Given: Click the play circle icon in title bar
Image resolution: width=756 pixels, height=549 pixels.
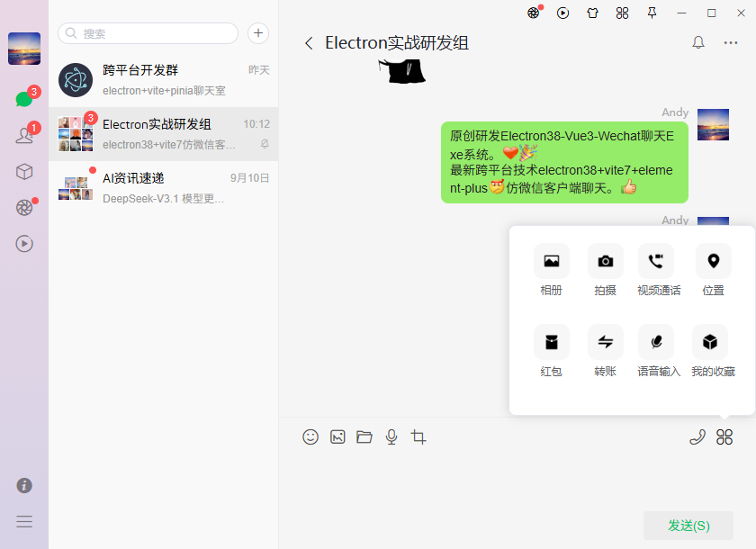Looking at the screenshot, I should click(562, 13).
